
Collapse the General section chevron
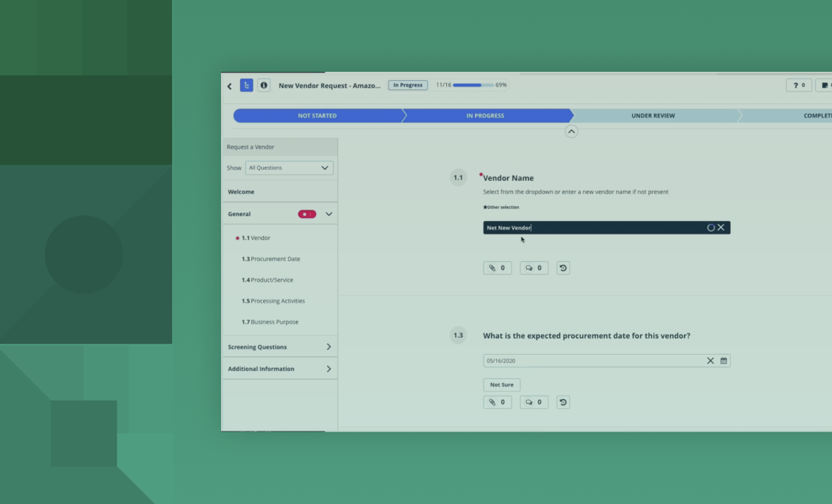328,213
